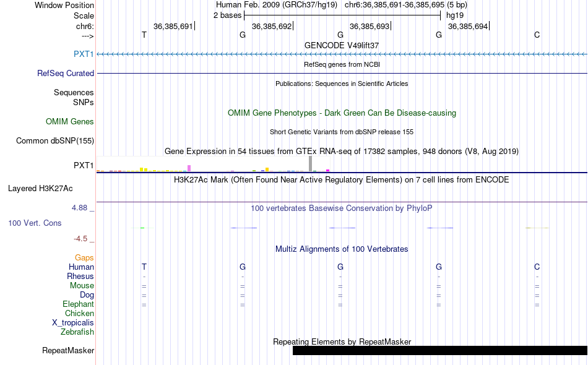Click the C base in the ruler sequence

(x=537, y=35)
